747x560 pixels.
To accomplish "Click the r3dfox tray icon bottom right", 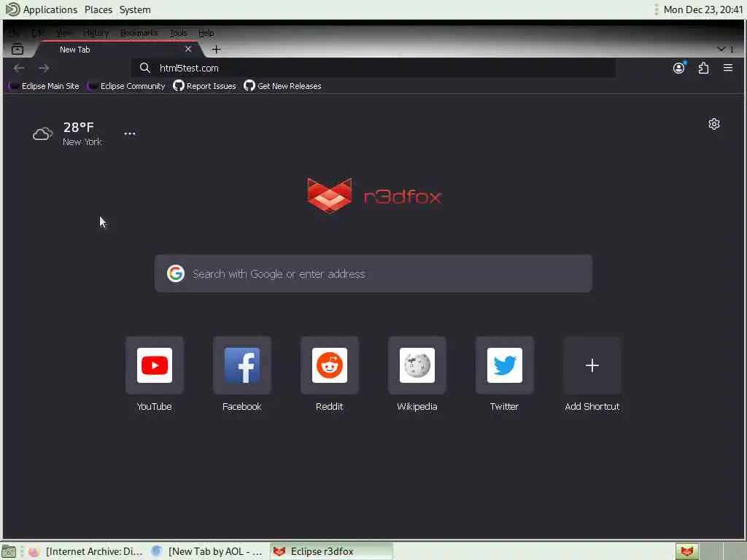I will (x=686, y=551).
